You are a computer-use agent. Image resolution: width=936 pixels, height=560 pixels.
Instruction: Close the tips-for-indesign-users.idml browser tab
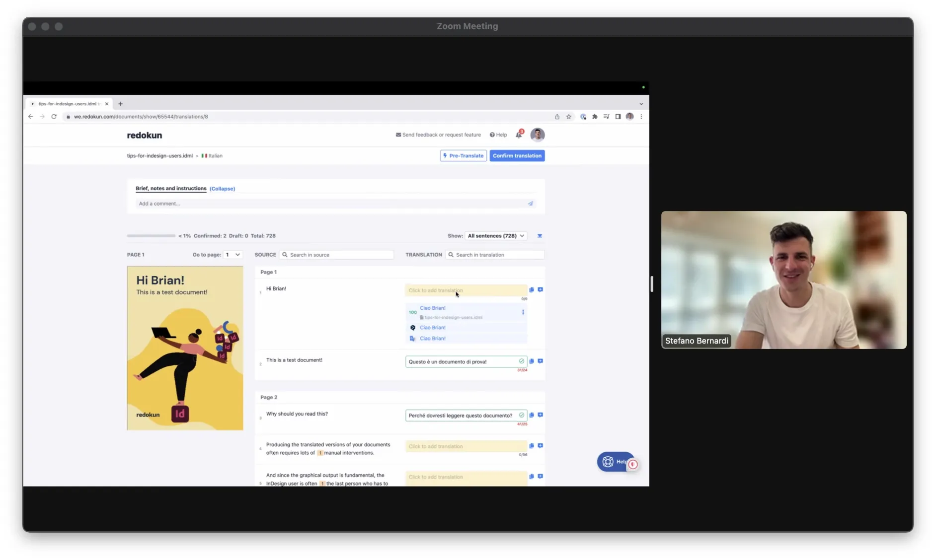[x=107, y=104]
